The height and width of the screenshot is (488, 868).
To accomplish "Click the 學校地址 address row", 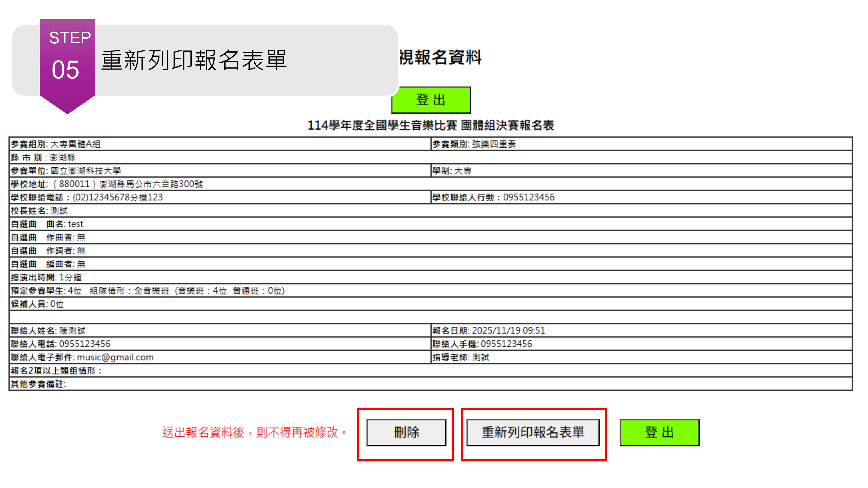I will click(x=107, y=184).
